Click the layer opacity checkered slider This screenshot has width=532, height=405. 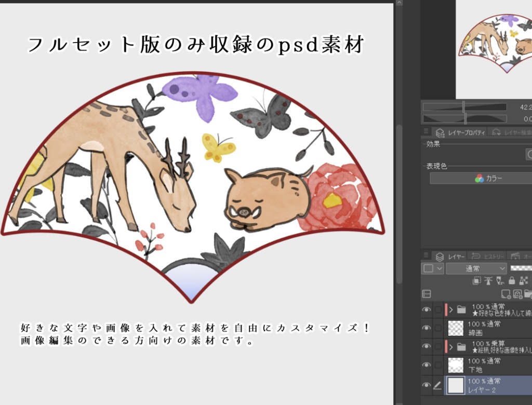(521, 268)
